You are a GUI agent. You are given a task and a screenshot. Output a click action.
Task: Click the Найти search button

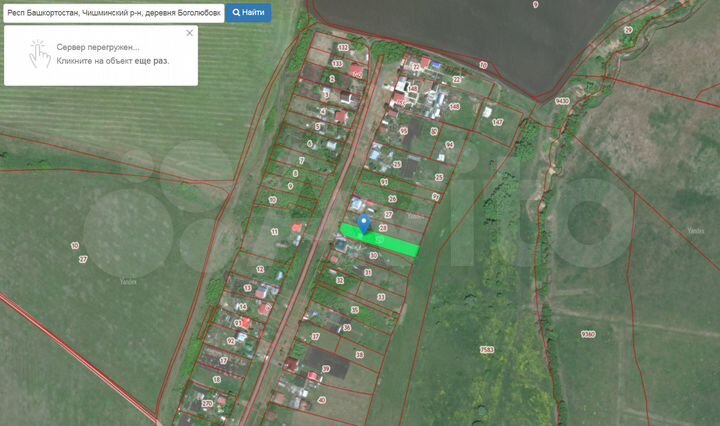(x=247, y=12)
